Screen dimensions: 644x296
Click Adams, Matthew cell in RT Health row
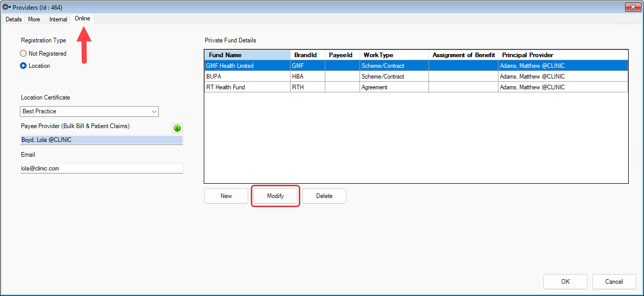pos(563,87)
